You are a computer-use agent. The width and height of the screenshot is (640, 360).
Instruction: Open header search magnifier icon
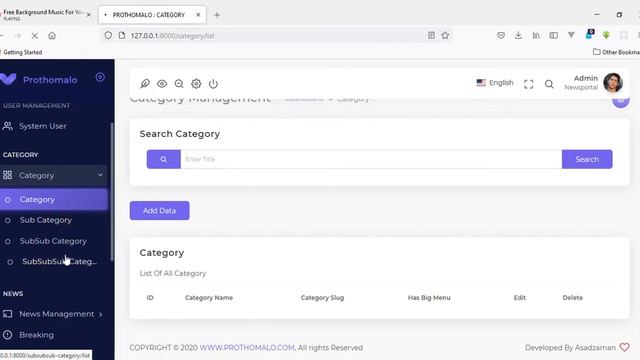point(549,84)
